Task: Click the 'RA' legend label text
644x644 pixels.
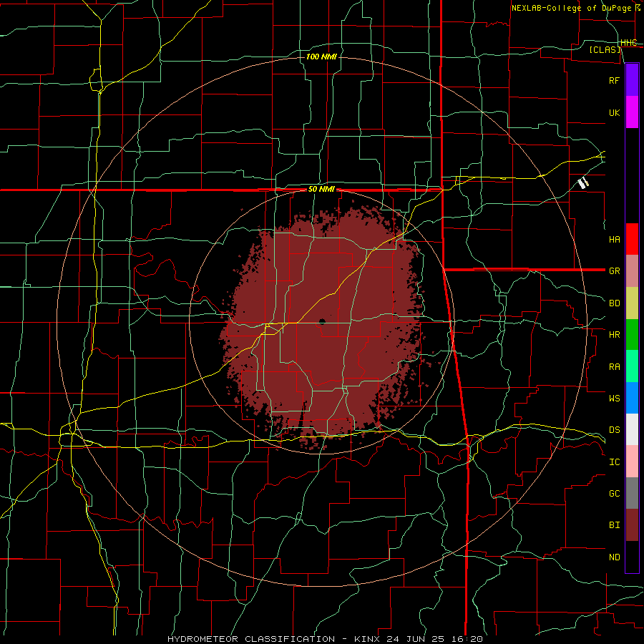Action: (x=614, y=367)
